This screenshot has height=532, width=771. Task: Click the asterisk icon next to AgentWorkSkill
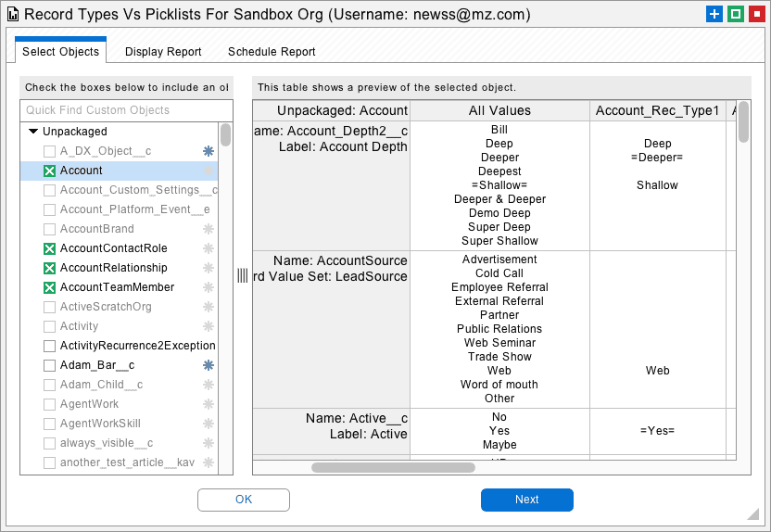pos(209,424)
